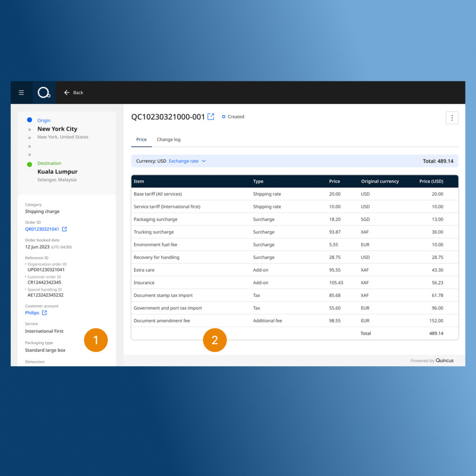Click external link icon beside Philips

44,313
